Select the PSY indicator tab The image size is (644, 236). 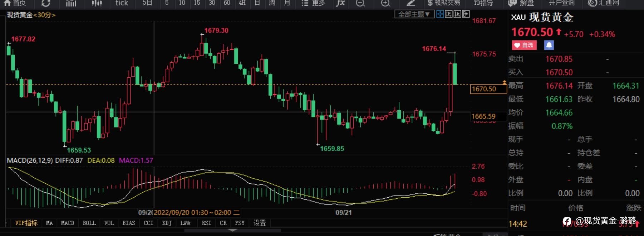point(240,223)
